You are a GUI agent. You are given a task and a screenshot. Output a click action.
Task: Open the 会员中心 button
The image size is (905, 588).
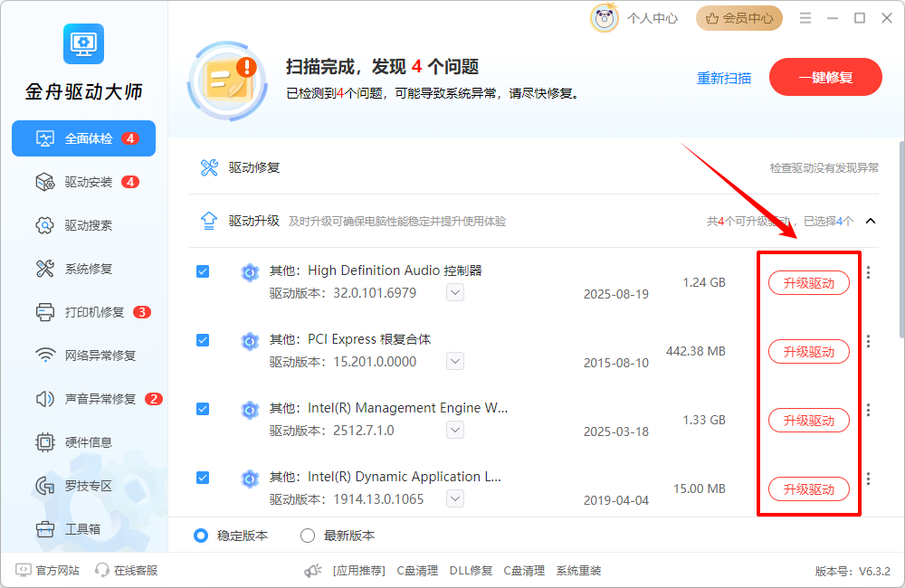click(738, 18)
